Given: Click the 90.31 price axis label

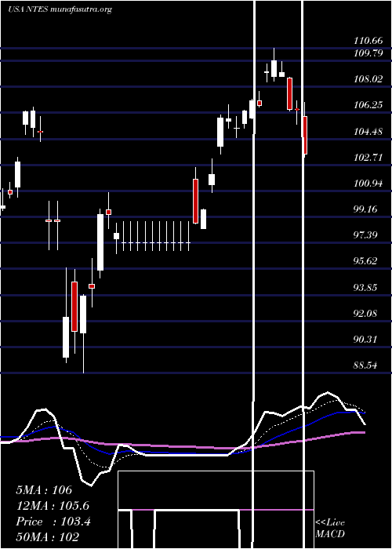Looking at the screenshot, I should (x=366, y=340).
